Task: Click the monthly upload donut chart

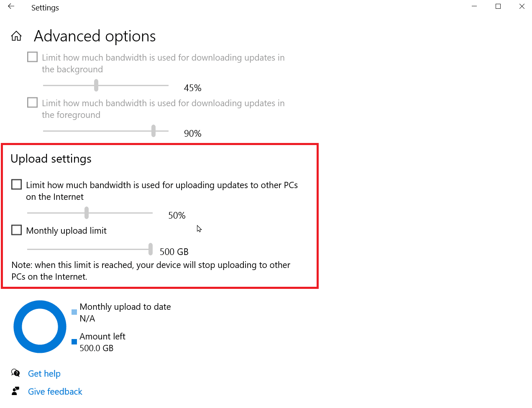Action: tap(40, 326)
